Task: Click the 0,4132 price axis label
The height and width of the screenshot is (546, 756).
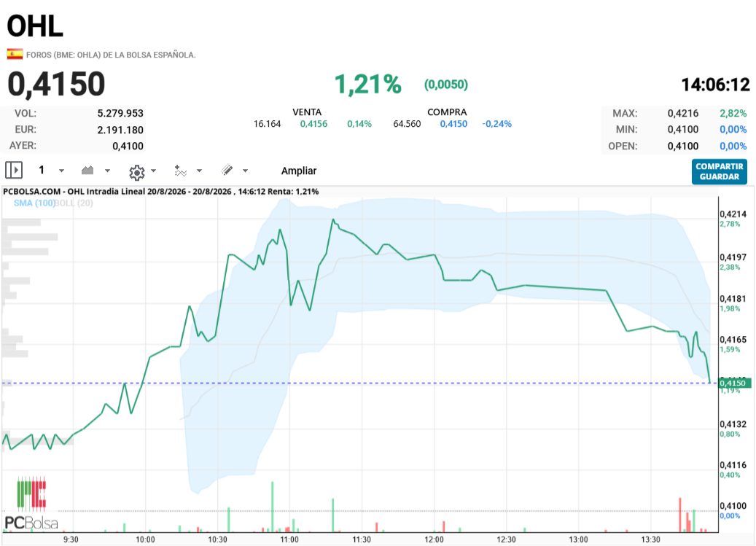Action: 733,424
